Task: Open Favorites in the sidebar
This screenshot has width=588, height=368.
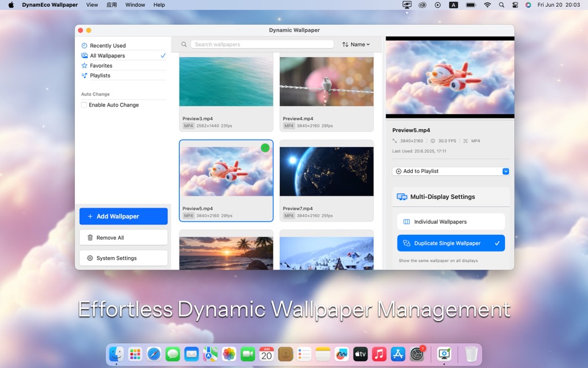Action: click(x=123, y=65)
